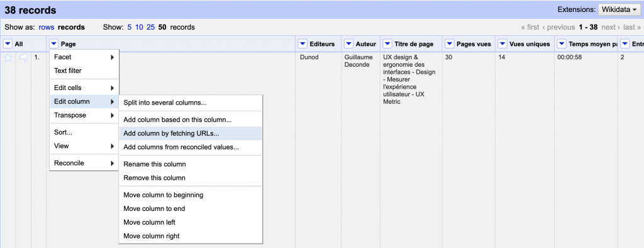The image size is (644, 248).
Task: Click the 38 records heading
Action: pos(30,10)
